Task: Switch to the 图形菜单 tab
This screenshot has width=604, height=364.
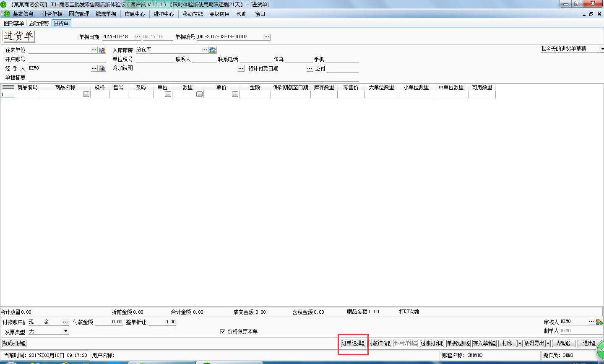Action: pyautogui.click(x=14, y=23)
